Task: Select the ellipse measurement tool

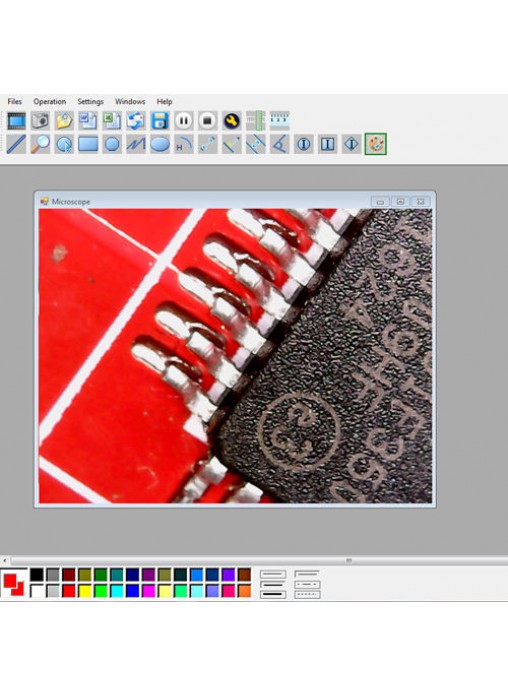Action: [160, 144]
